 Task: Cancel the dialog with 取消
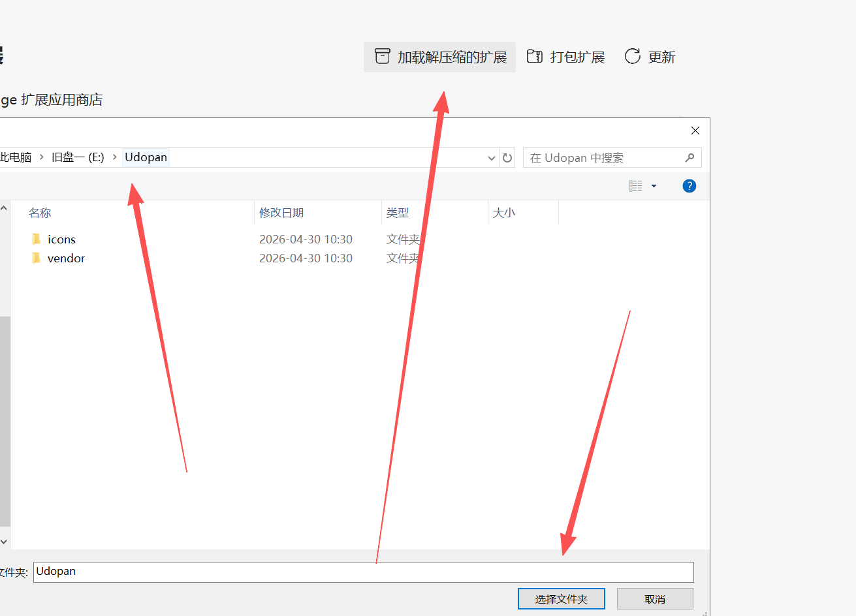tap(654, 599)
